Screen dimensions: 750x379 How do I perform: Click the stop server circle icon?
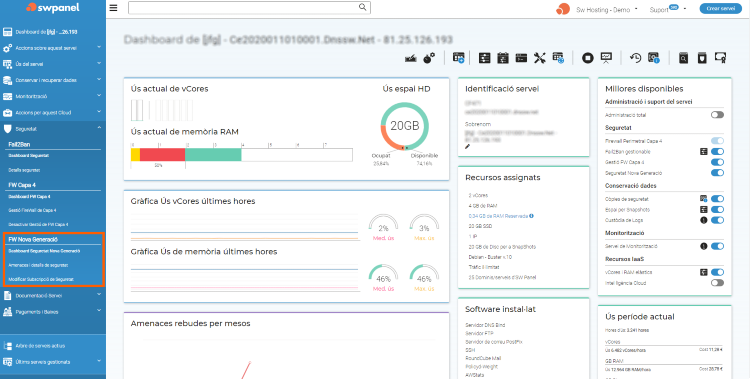588,58
